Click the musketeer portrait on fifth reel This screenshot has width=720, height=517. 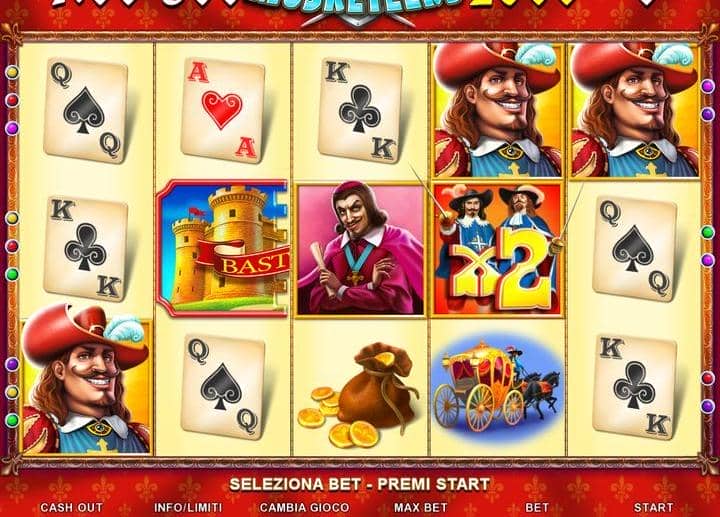coord(635,110)
